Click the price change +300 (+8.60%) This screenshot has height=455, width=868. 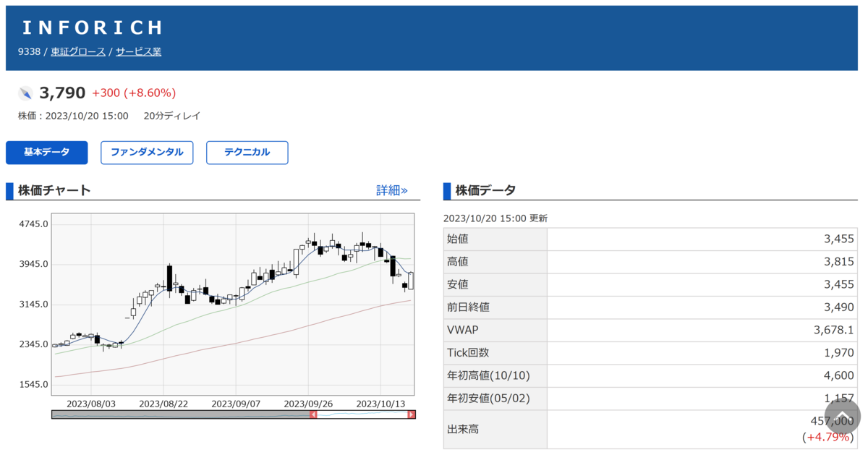tap(134, 93)
